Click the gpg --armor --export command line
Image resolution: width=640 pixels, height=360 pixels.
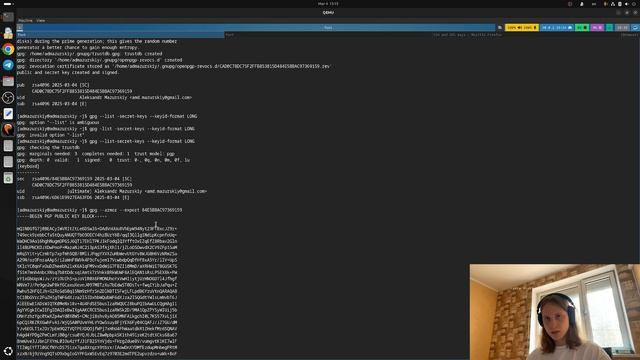100,210
